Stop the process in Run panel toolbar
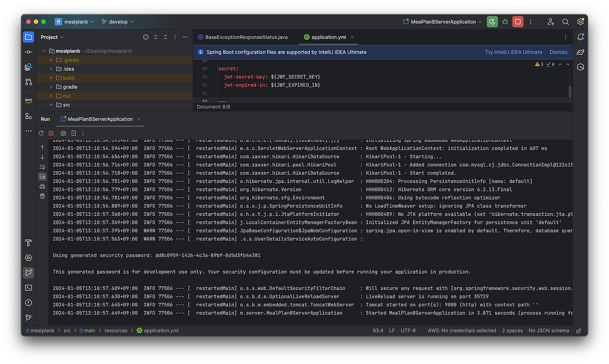 pos(51,134)
